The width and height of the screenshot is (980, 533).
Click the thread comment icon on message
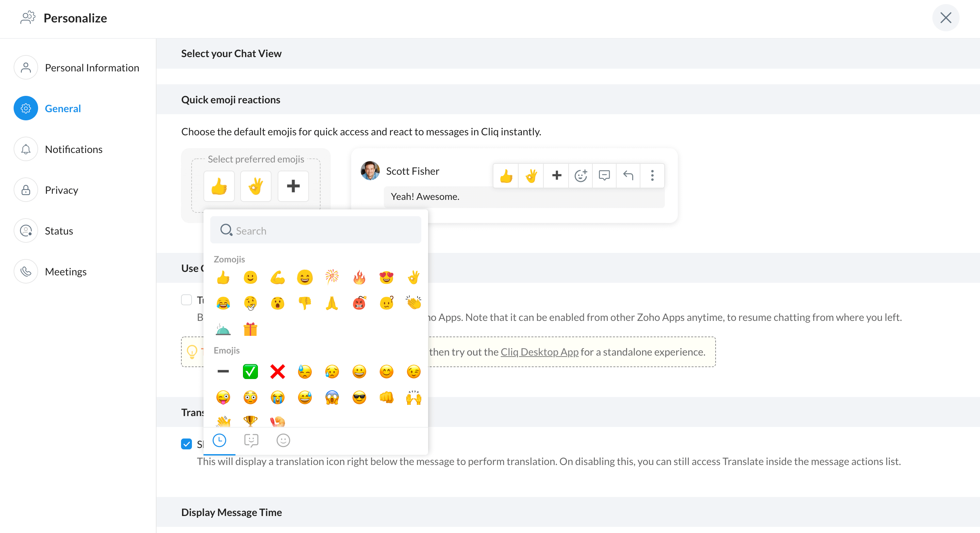tap(604, 175)
